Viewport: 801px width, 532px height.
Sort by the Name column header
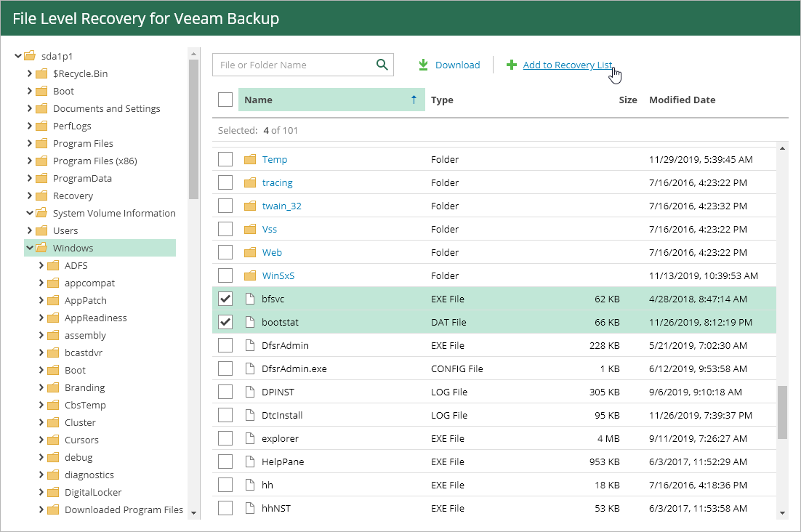coord(331,100)
